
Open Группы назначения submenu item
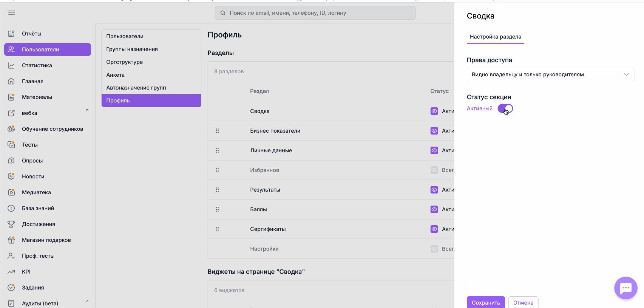(151, 49)
